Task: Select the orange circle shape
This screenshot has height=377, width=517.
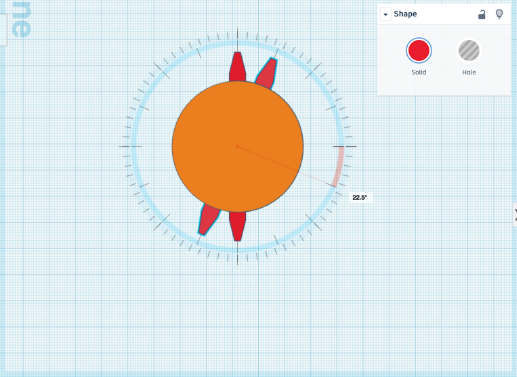Action: (x=238, y=146)
